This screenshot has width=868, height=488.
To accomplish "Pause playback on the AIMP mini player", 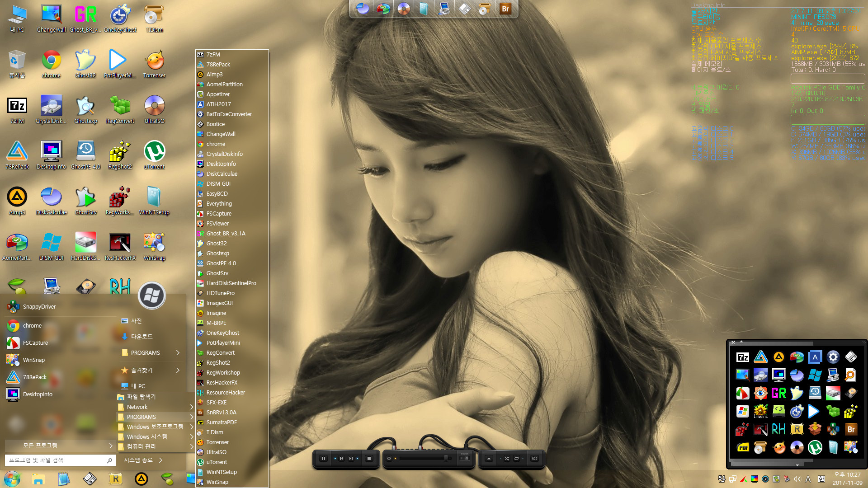I will (323, 458).
